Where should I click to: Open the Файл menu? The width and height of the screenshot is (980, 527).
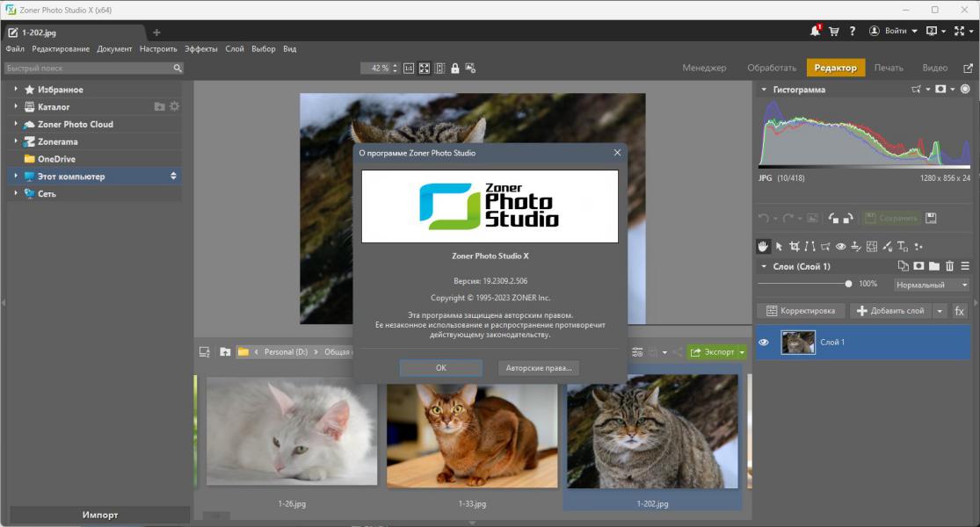pos(15,48)
